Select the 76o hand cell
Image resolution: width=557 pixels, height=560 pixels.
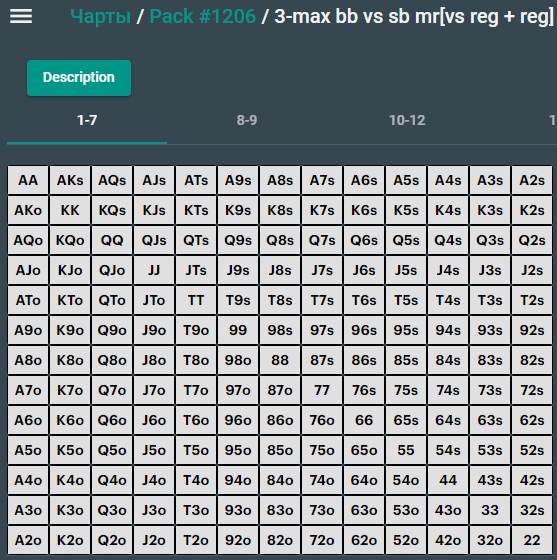coord(322,420)
